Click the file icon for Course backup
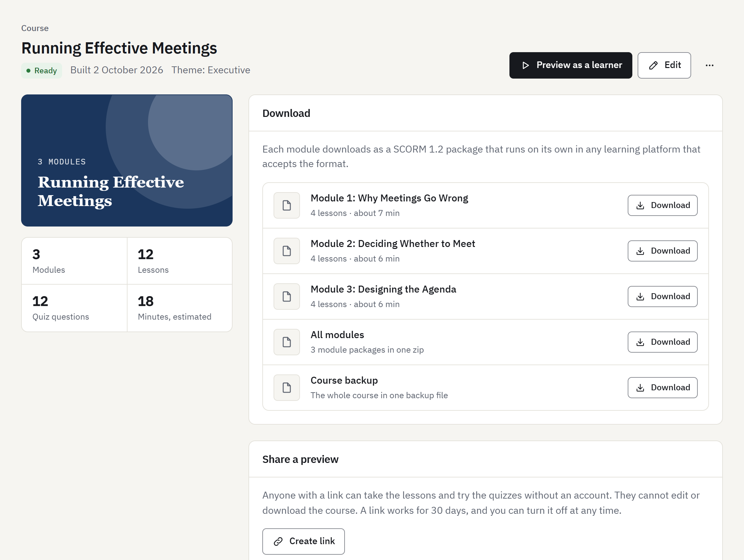 tap(286, 388)
